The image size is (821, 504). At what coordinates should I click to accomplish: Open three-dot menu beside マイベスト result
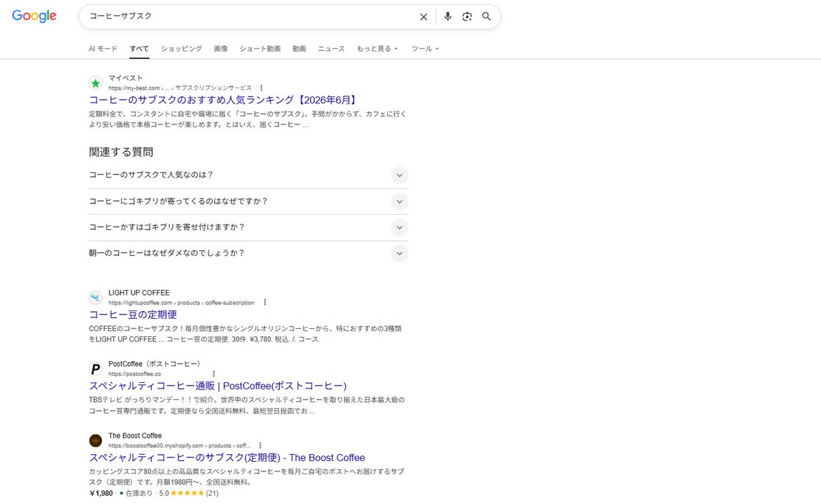click(x=261, y=88)
